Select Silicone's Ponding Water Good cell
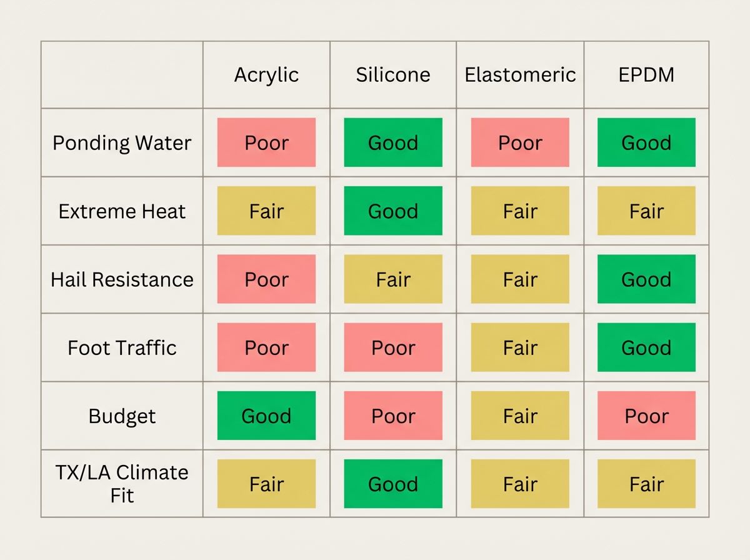Screen dimensions: 750x560 tap(393, 142)
